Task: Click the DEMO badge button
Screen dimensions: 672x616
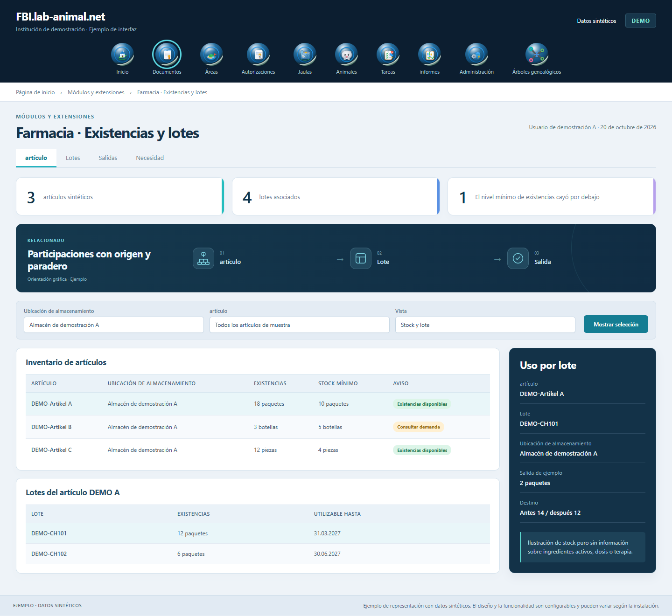Action: coord(641,21)
